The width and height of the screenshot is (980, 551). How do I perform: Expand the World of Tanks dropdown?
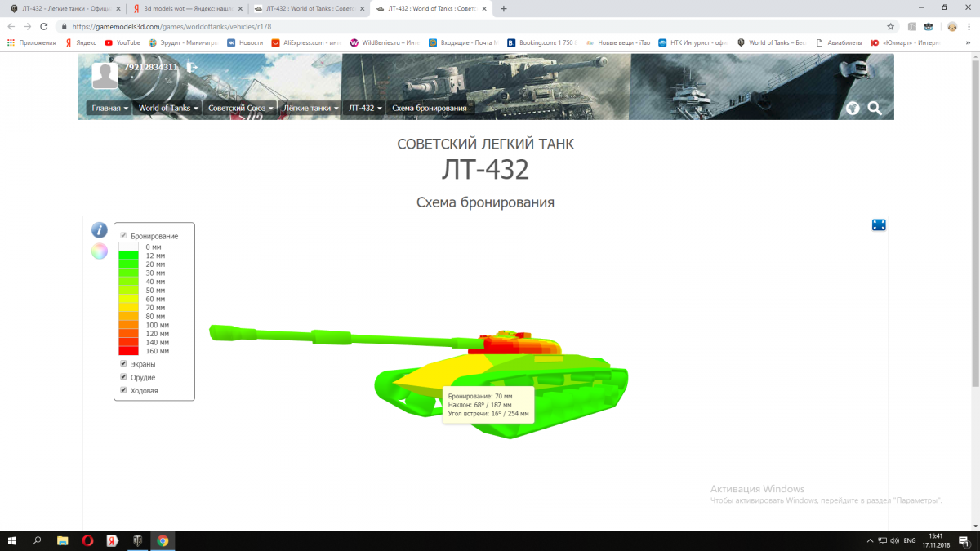click(167, 108)
